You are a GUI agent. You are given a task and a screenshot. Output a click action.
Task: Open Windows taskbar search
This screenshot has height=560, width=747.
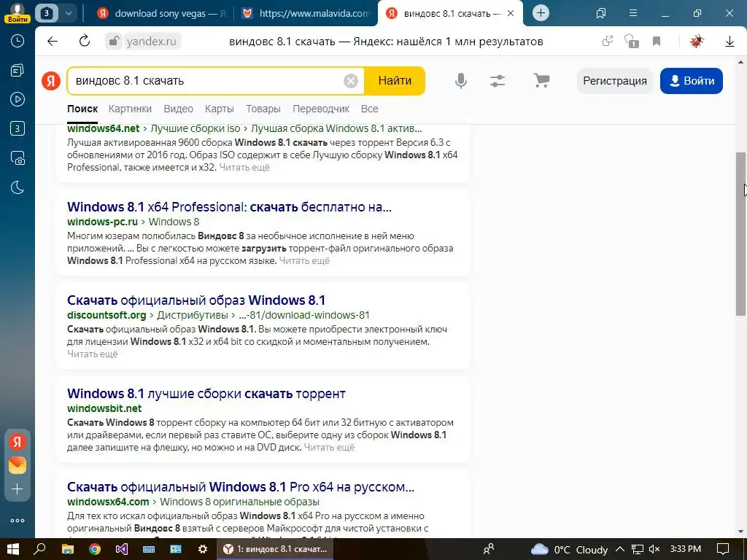point(39,549)
